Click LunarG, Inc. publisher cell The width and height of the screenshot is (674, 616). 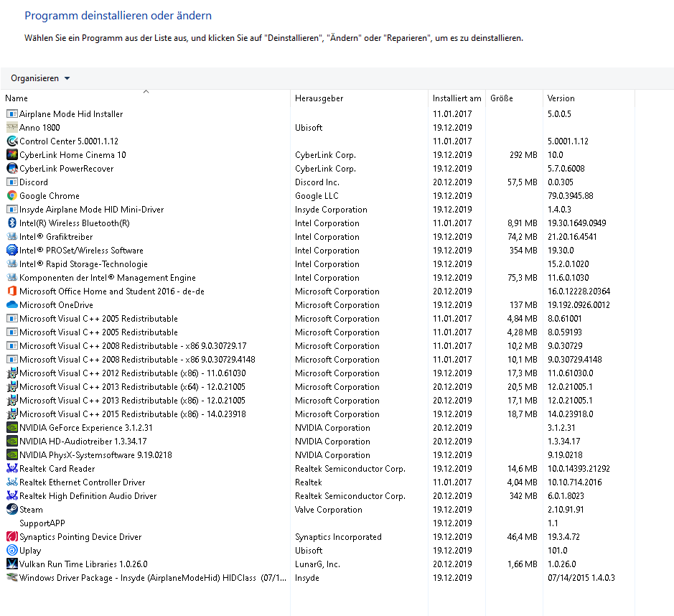coord(317,564)
